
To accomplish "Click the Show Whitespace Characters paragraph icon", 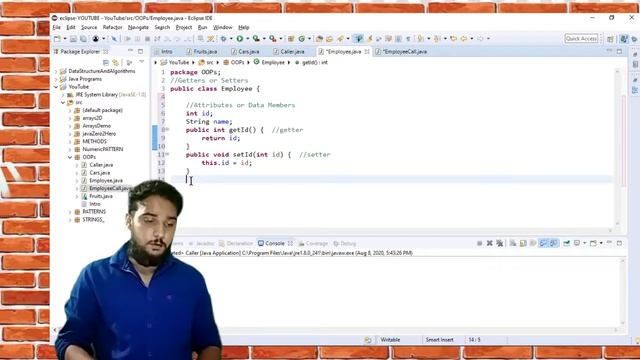I will 409,38.
